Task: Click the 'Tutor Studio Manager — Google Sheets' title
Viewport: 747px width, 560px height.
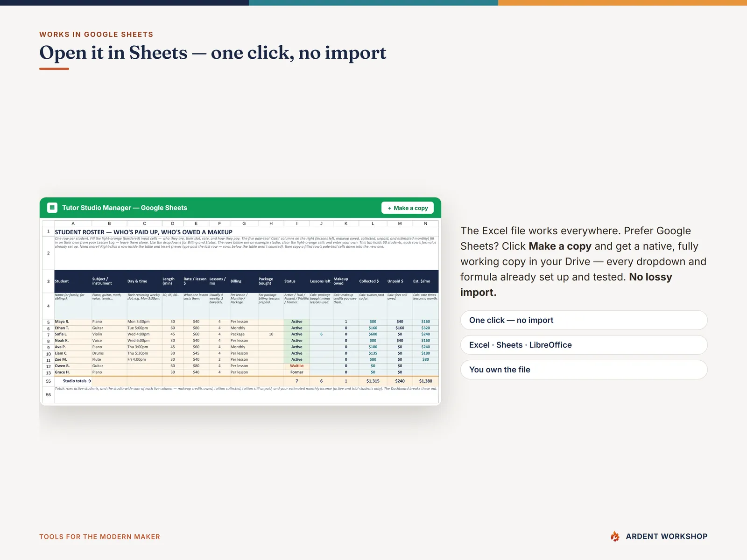Action: tap(125, 208)
